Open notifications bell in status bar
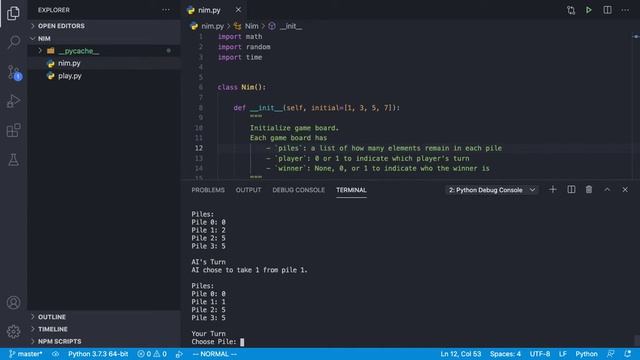640x360 pixels. (x=628, y=354)
